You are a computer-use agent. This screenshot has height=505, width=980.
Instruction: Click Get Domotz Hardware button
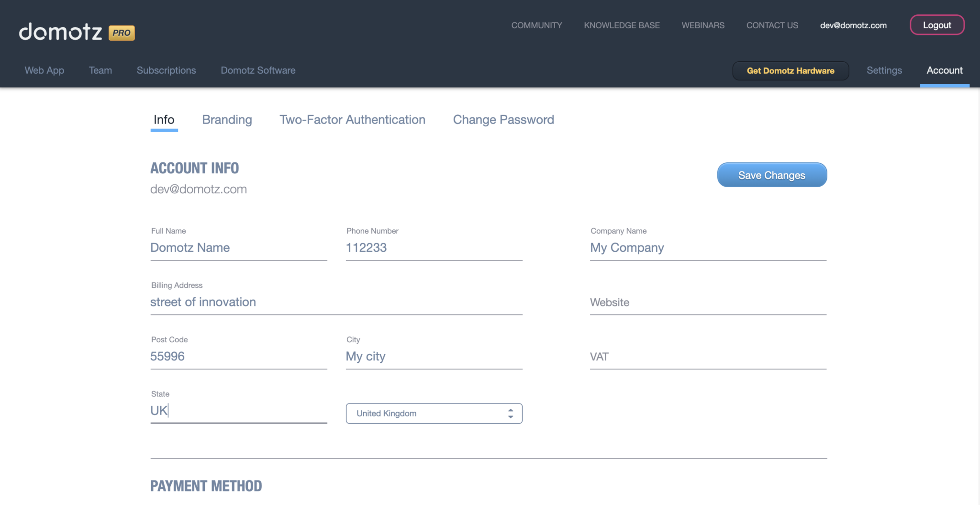(791, 71)
